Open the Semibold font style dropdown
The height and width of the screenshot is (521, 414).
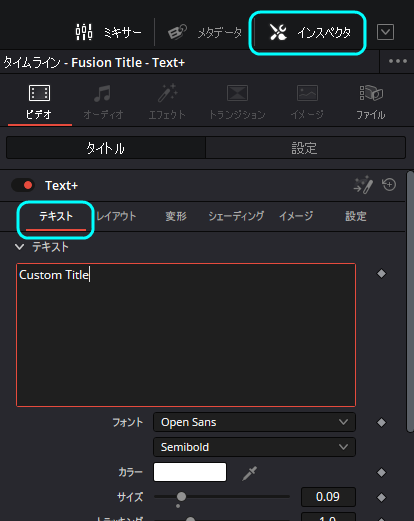coord(254,447)
